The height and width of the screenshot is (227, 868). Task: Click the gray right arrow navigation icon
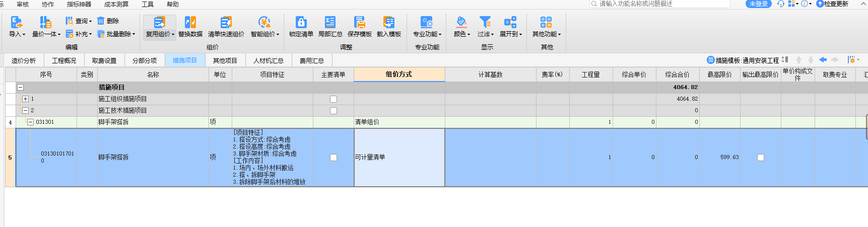click(x=835, y=60)
